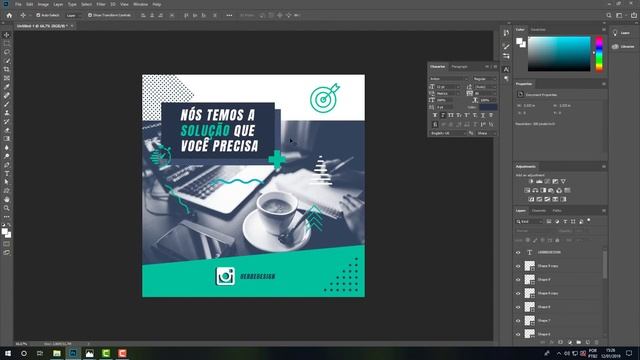Open the layer filter Kind dropdown
Screen dimensions: 640x360
pyautogui.click(x=530, y=222)
